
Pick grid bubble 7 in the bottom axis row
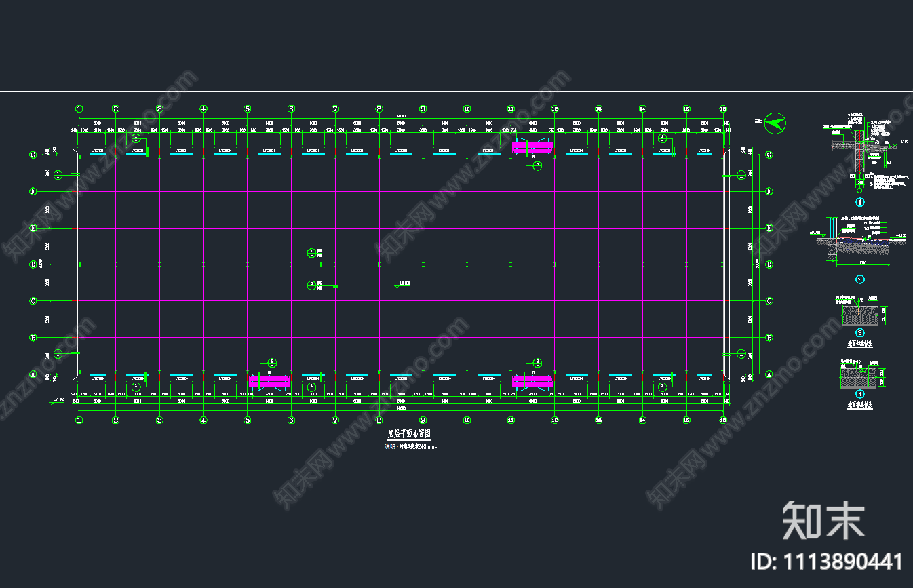[335, 420]
